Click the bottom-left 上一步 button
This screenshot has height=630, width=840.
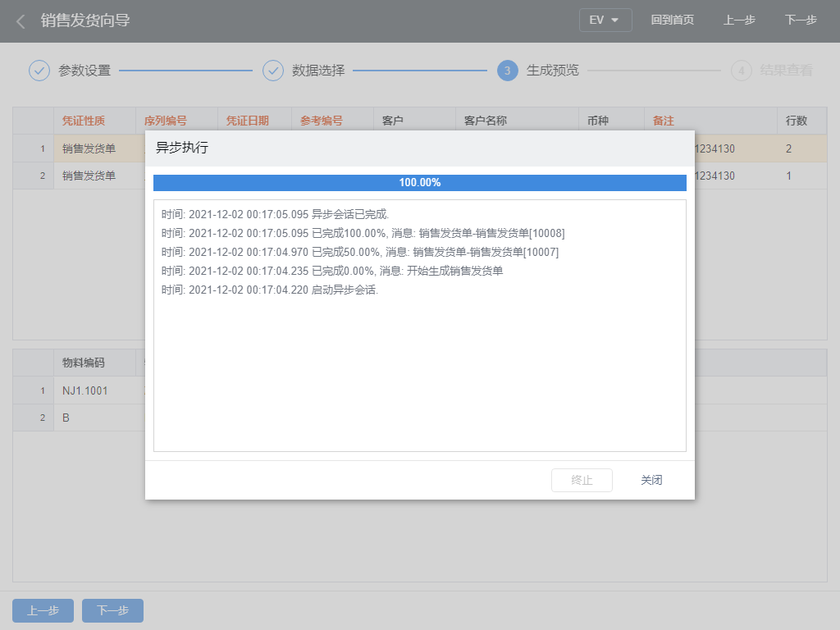tap(43, 610)
